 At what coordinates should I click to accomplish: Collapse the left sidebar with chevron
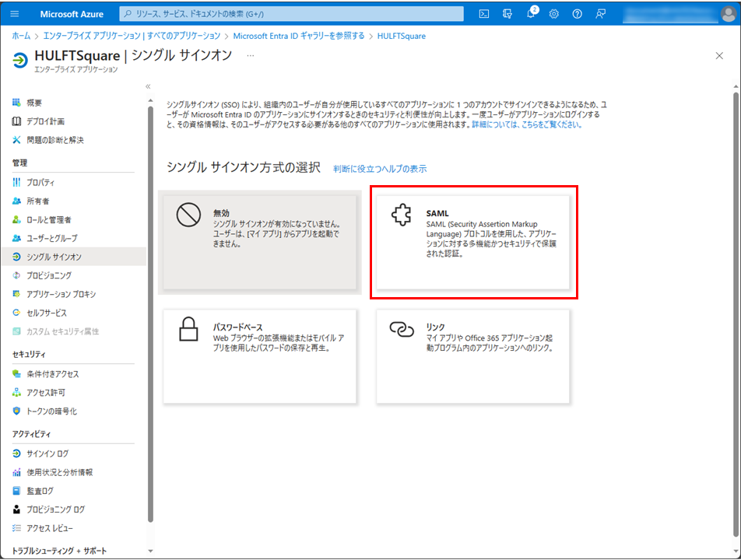tap(148, 86)
